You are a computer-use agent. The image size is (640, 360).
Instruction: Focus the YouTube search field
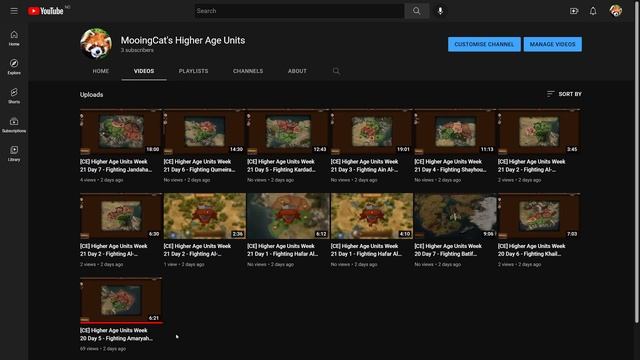(x=299, y=11)
